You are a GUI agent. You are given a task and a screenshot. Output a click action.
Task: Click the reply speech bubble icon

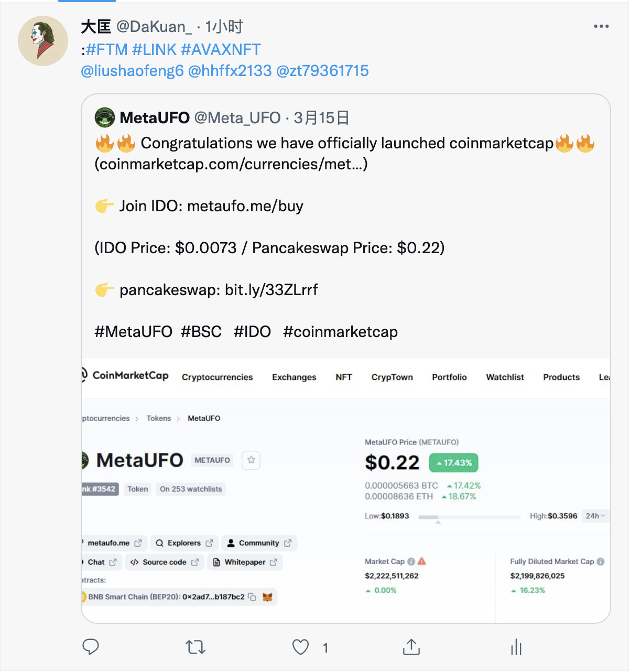(x=91, y=647)
